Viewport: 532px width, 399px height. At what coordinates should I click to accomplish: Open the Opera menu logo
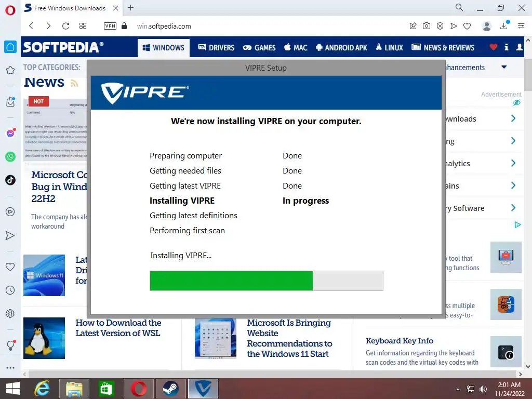tap(10, 10)
